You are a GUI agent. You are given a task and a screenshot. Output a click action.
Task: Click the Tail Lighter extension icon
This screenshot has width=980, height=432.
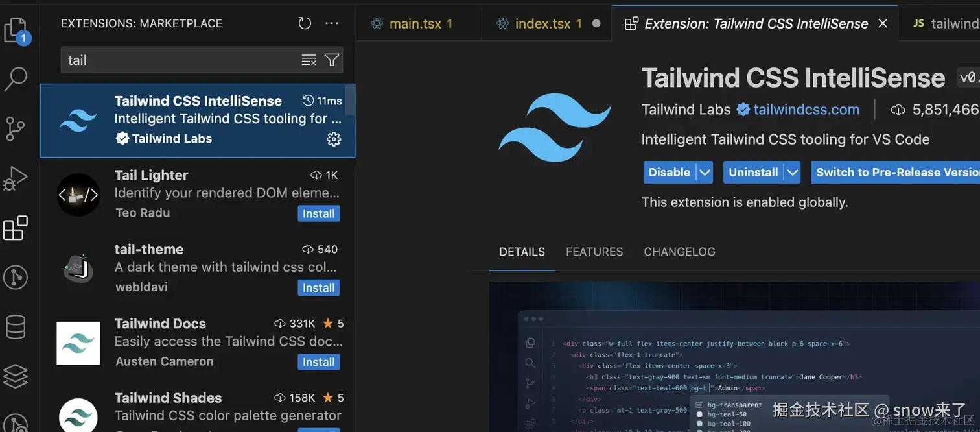tap(78, 195)
